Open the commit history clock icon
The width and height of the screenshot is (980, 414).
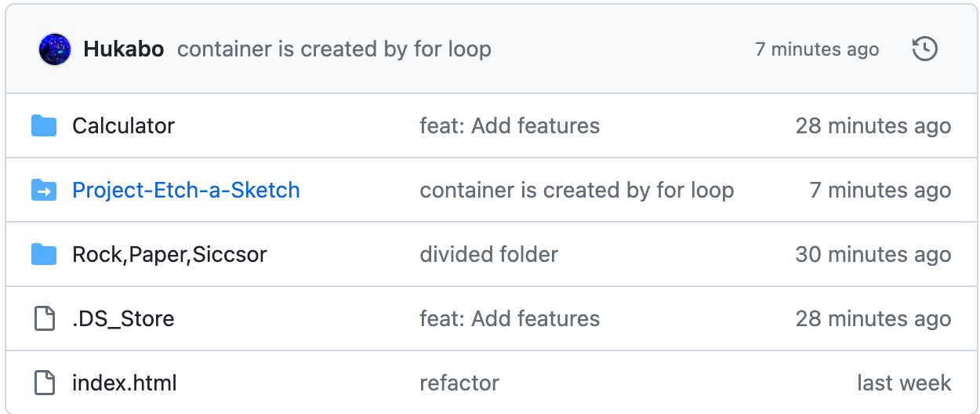point(925,49)
